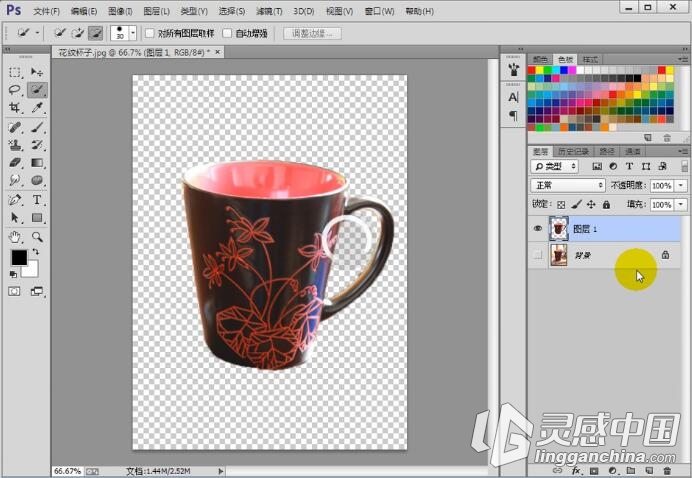Viewport: 692px width, 478px height.
Task: Toggle layer filtering on/off switch
Action: coord(684,166)
